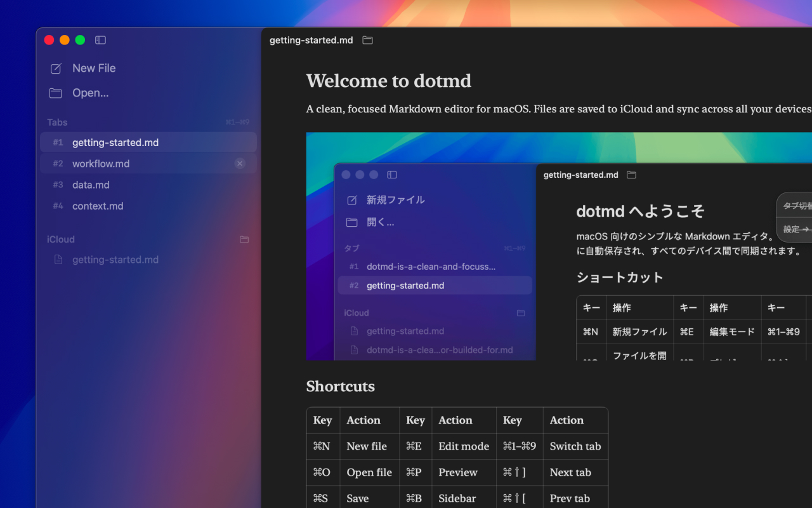Viewport: 812px width, 508px height.
Task: Click the Welcome to dotmd heading
Action: tap(389, 81)
